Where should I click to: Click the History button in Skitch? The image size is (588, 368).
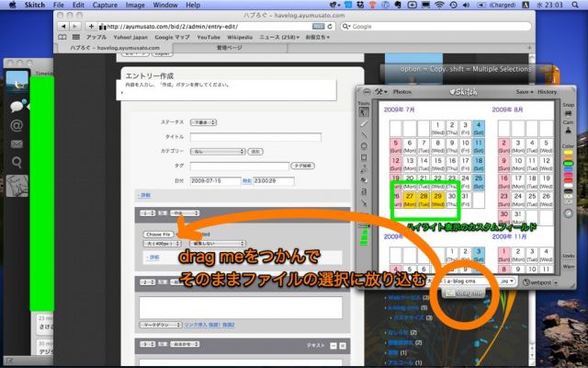click(x=547, y=92)
